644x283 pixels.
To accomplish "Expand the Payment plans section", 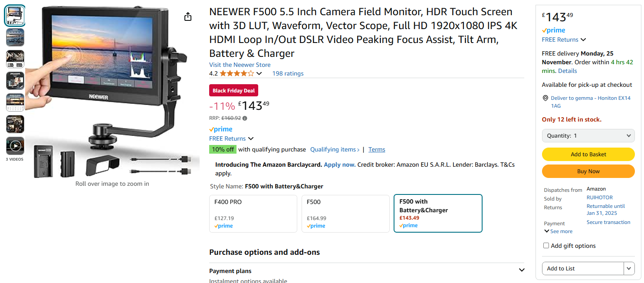I will tap(522, 270).
